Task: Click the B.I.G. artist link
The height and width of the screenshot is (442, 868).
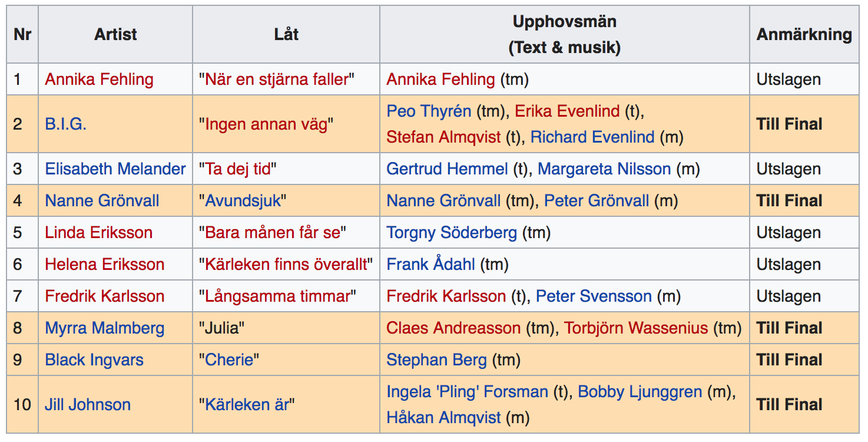Action: (65, 124)
